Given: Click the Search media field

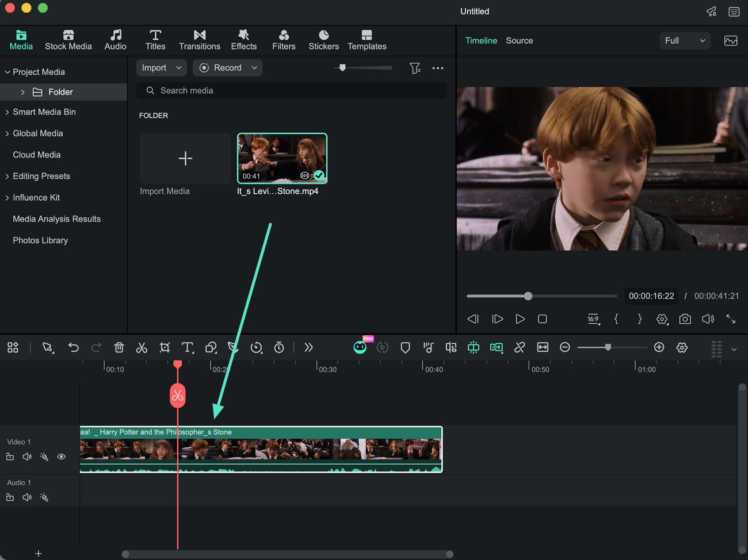Looking at the screenshot, I should tap(292, 90).
